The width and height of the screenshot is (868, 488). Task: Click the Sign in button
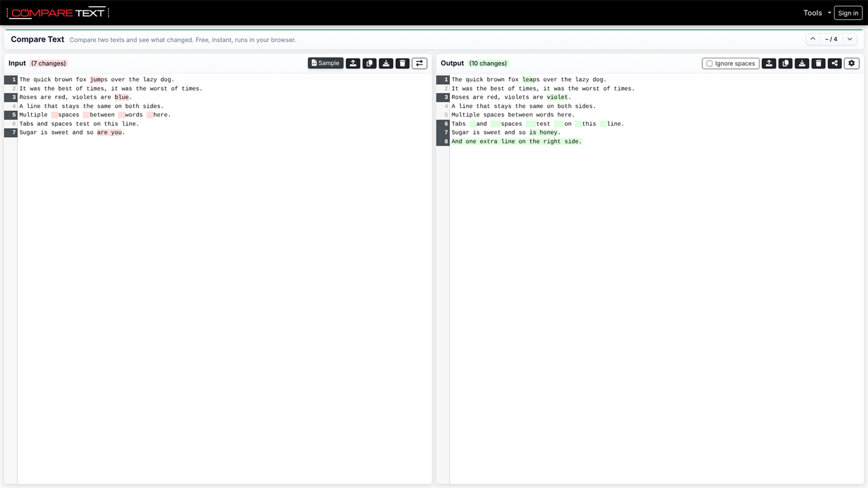(848, 13)
